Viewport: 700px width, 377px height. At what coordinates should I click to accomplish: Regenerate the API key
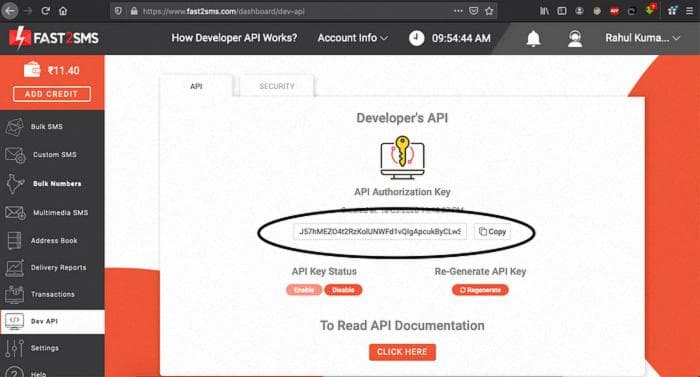click(480, 290)
